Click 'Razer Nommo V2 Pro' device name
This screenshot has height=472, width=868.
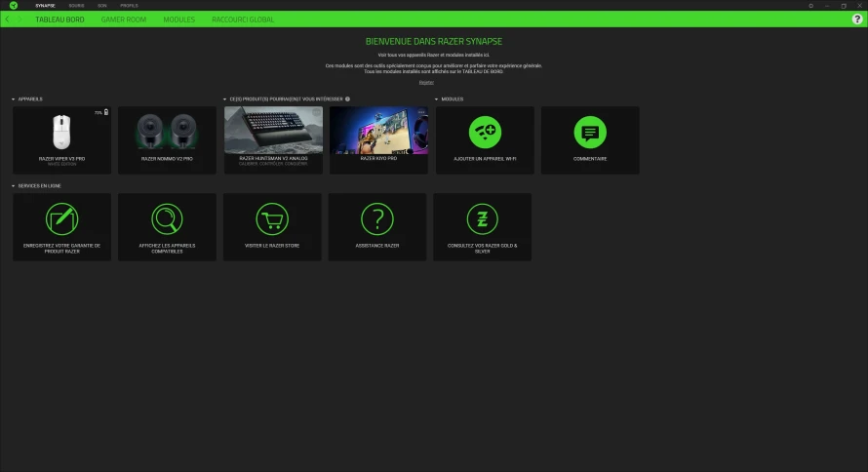(167, 159)
